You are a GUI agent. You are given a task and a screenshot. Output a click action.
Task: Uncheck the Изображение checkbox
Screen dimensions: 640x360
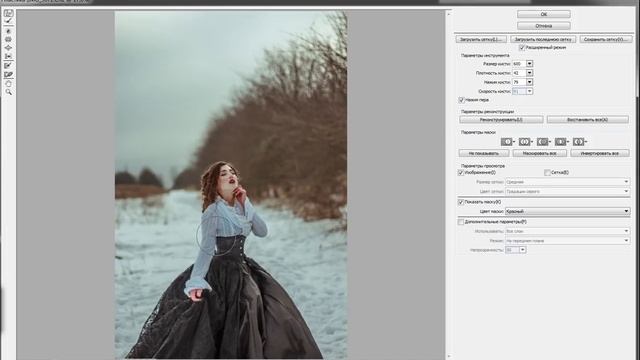461,173
